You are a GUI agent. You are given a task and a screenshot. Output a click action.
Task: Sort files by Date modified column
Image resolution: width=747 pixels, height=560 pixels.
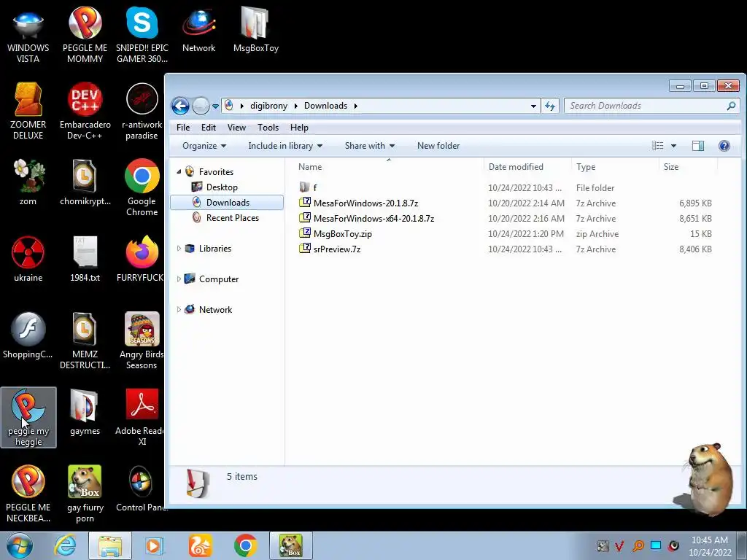coord(527,167)
